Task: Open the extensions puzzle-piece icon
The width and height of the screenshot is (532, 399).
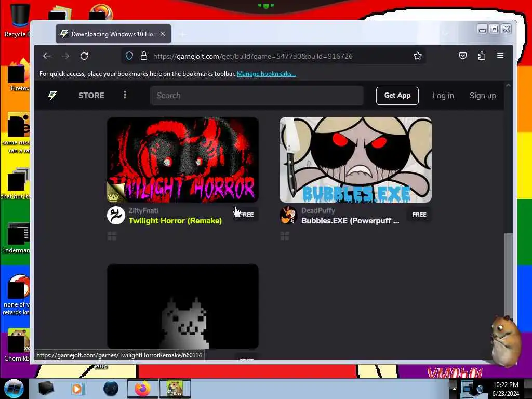Action: pyautogui.click(x=482, y=56)
